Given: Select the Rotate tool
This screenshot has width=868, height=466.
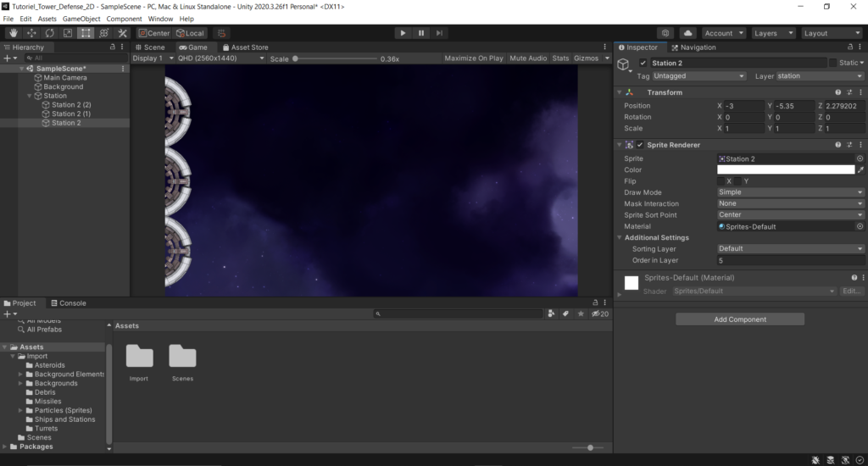Looking at the screenshot, I should pos(49,33).
